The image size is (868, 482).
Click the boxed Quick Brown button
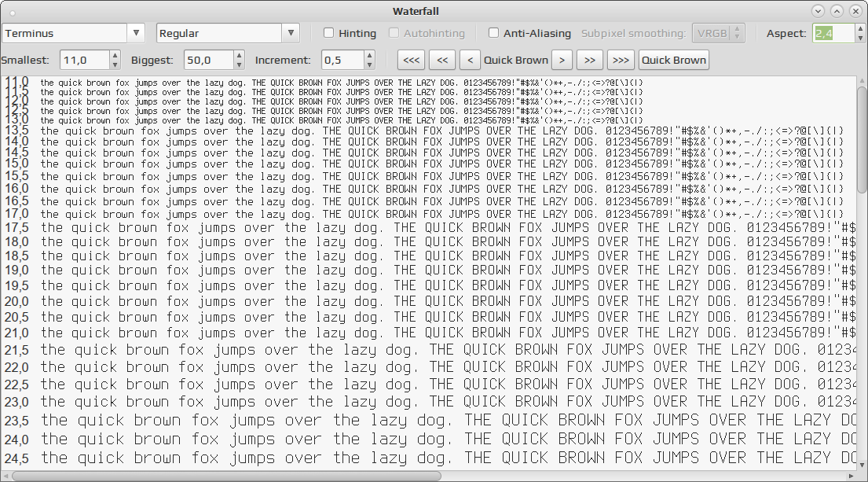point(674,60)
